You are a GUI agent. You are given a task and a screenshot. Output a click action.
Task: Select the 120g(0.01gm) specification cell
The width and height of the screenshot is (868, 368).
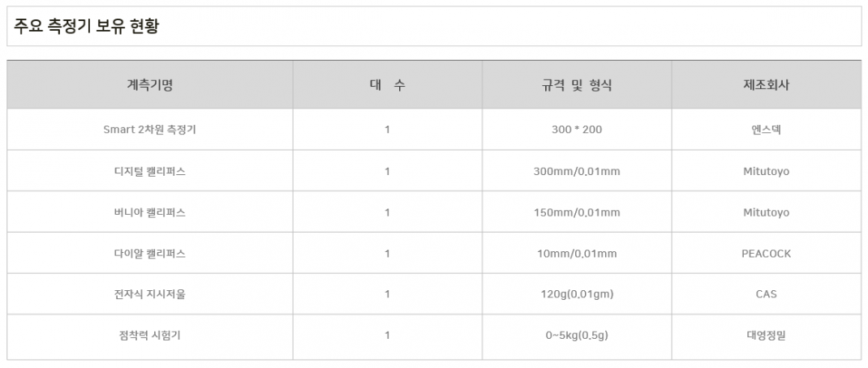click(577, 294)
